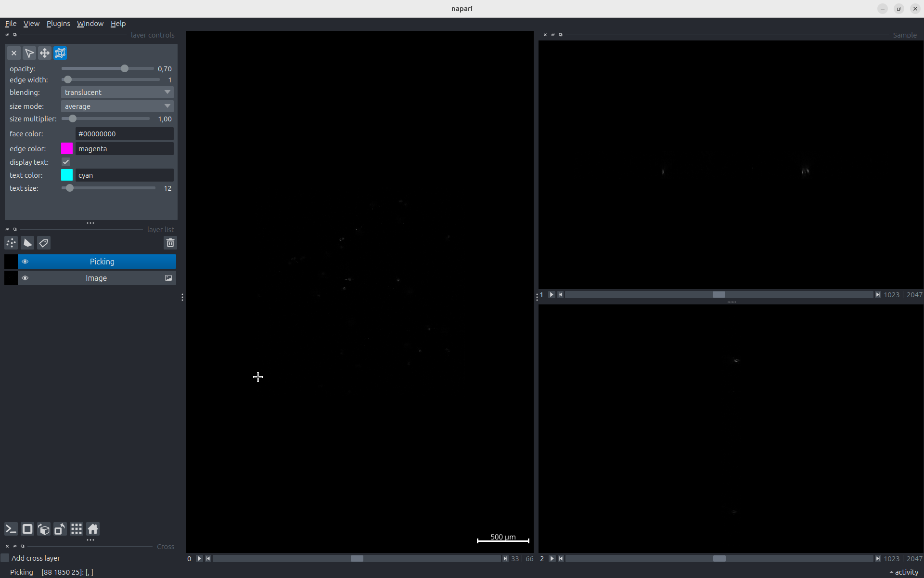The height and width of the screenshot is (578, 924).
Task: Select the points selection arrow tool
Action: [29, 53]
